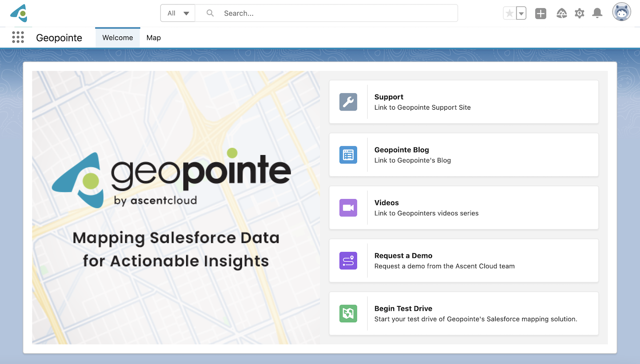Viewport: 640px width, 364px height.
Task: Expand the All search scope dropdown
Action: 178,13
